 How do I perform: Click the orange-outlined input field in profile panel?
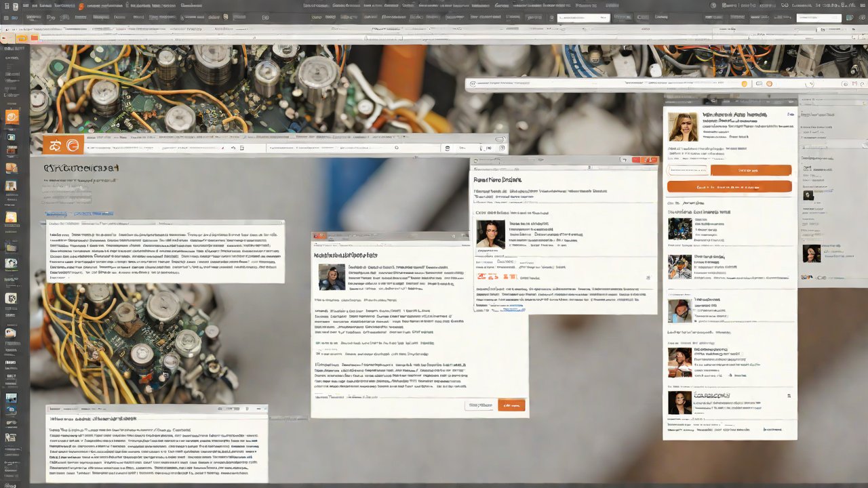pos(688,171)
